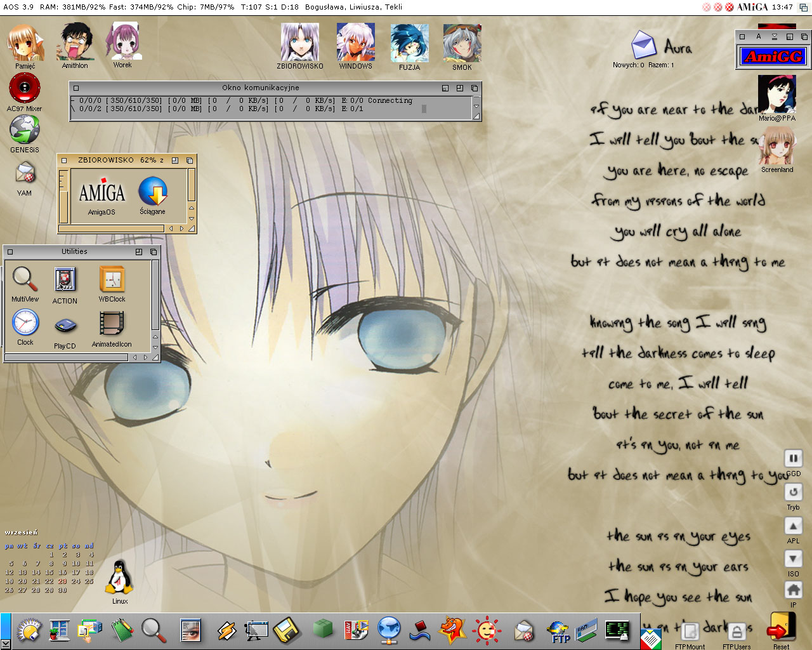Click the RAM card dock icon
This screenshot has width=812, height=650.
pos(587,630)
